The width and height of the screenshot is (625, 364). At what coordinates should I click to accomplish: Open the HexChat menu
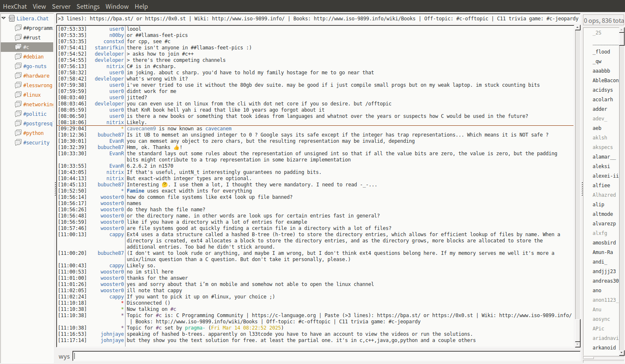click(x=15, y=6)
